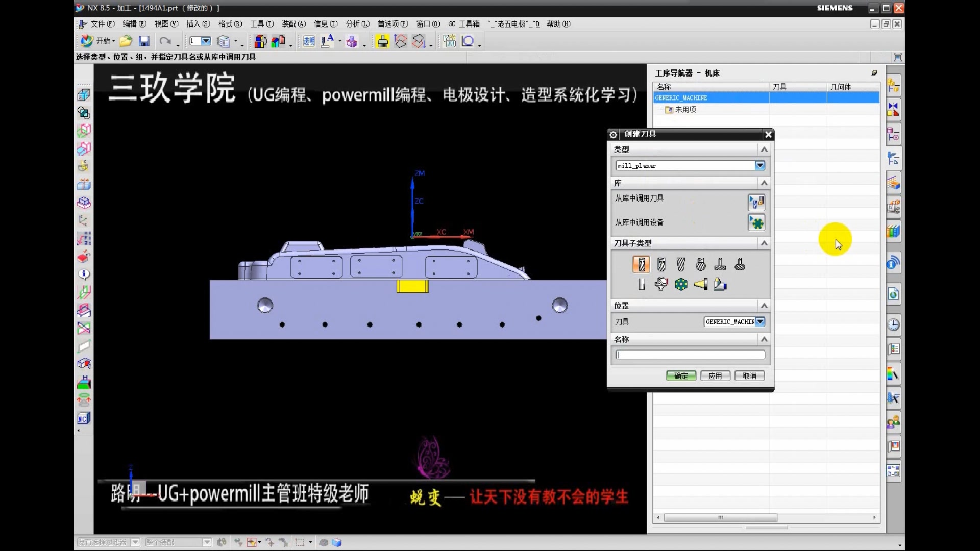The width and height of the screenshot is (980, 551).
Task: Select the T-cutter tool subtype icon
Action: [720, 264]
